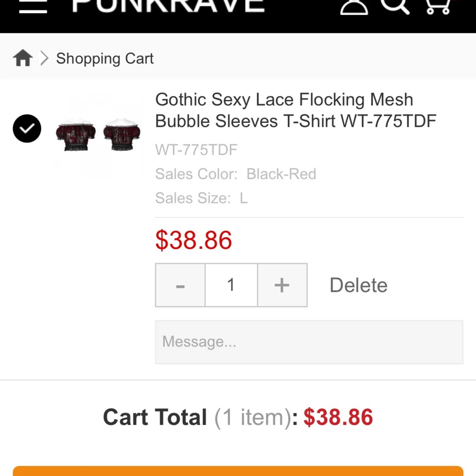Uncheck the selected cart item checkbox
476x476 pixels.
27,128
